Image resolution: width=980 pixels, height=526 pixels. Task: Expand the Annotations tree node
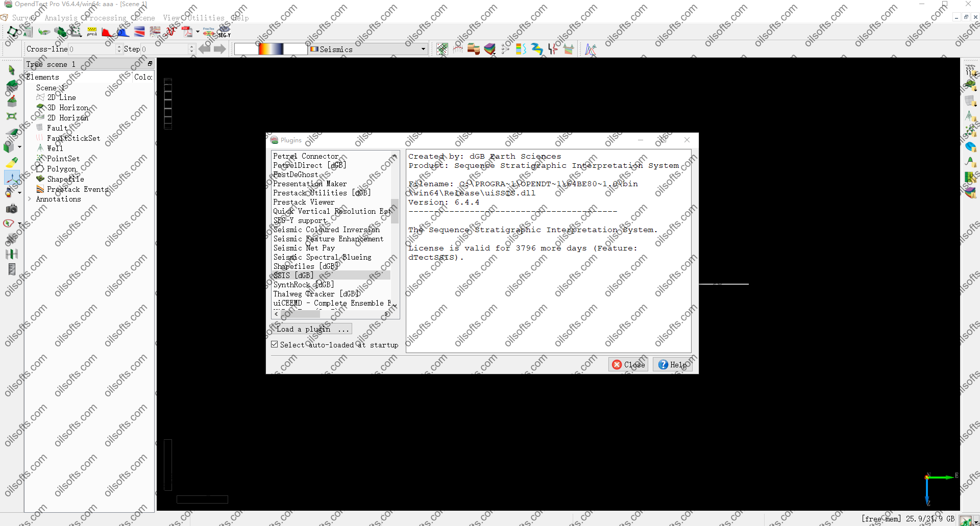coord(29,199)
